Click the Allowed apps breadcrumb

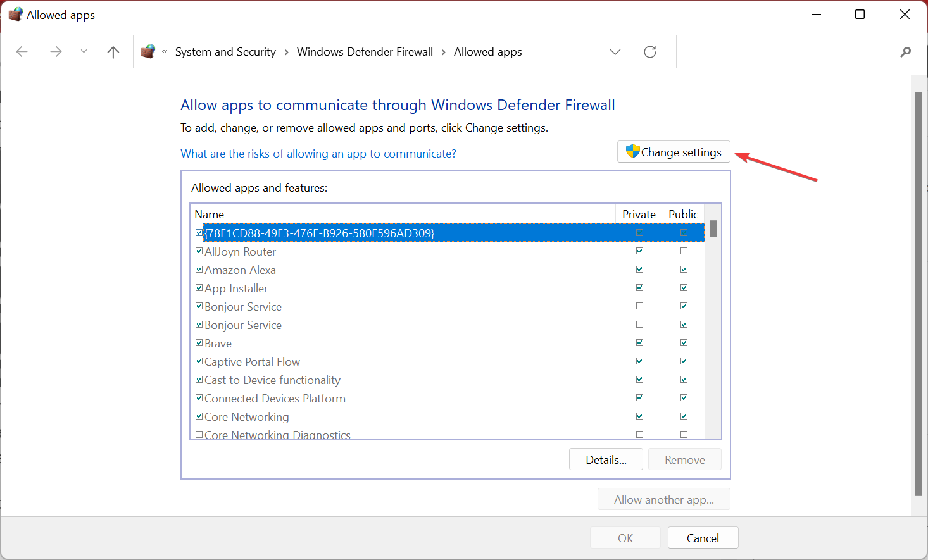click(x=488, y=52)
